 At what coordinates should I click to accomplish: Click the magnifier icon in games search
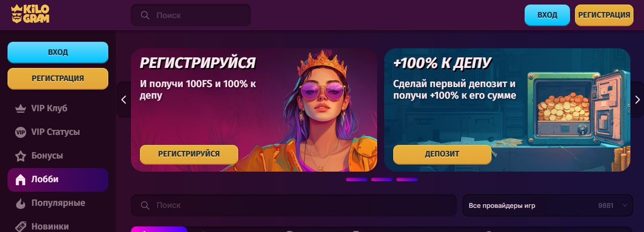tap(145, 205)
